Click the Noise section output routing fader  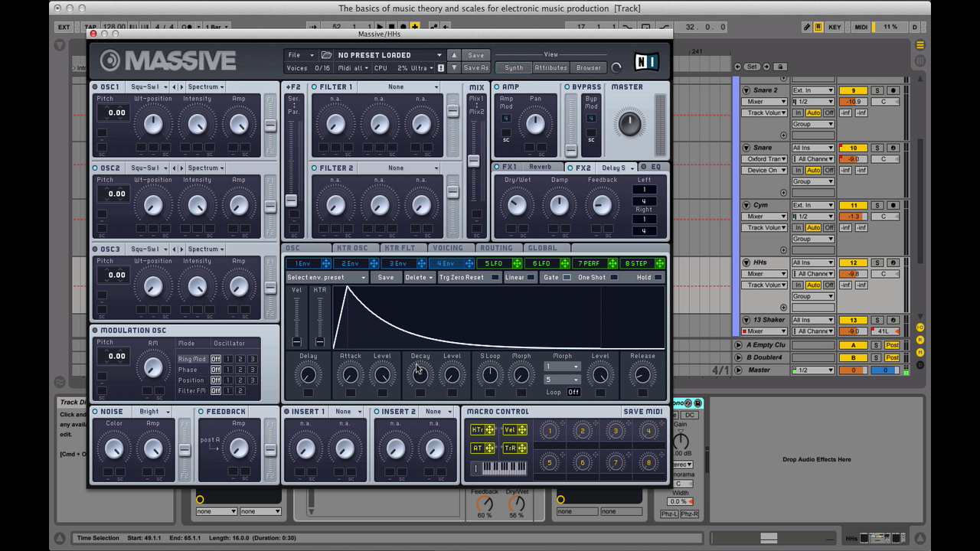click(x=185, y=450)
